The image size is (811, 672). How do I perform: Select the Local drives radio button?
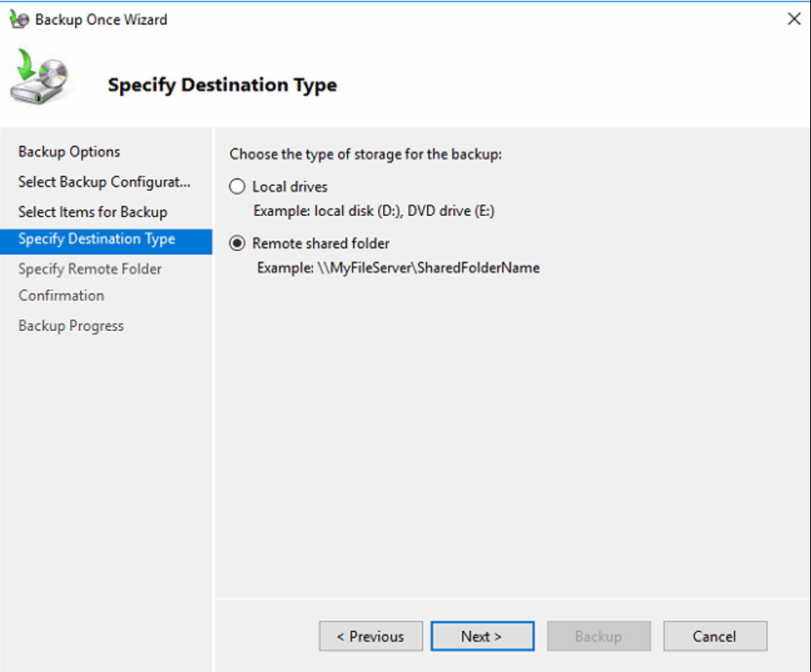pyautogui.click(x=238, y=187)
